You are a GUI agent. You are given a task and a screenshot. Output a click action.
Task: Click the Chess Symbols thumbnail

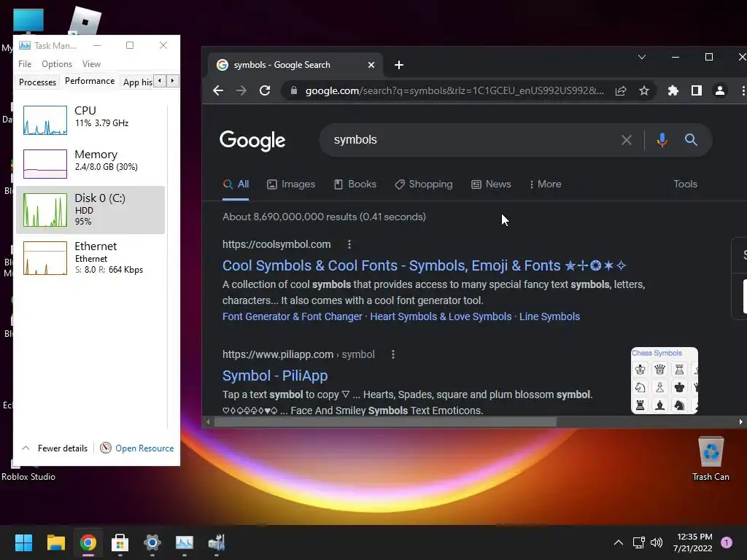click(x=665, y=381)
